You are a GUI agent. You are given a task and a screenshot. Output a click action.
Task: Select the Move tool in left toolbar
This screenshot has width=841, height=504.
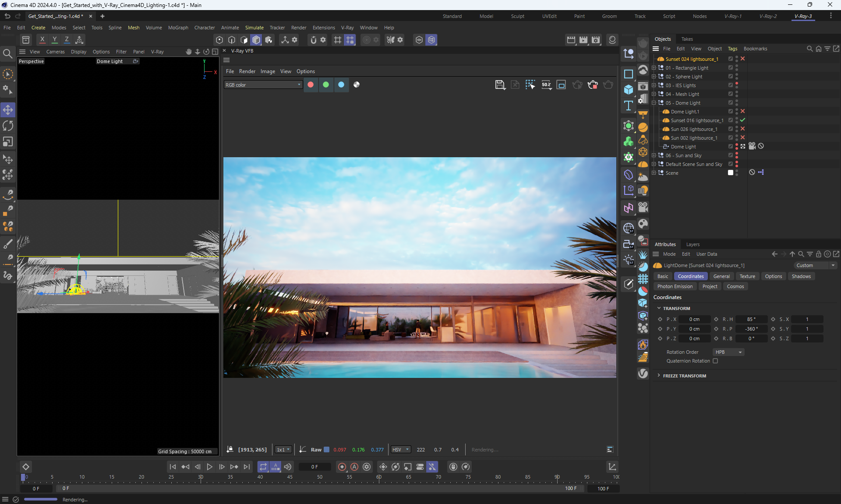point(8,109)
